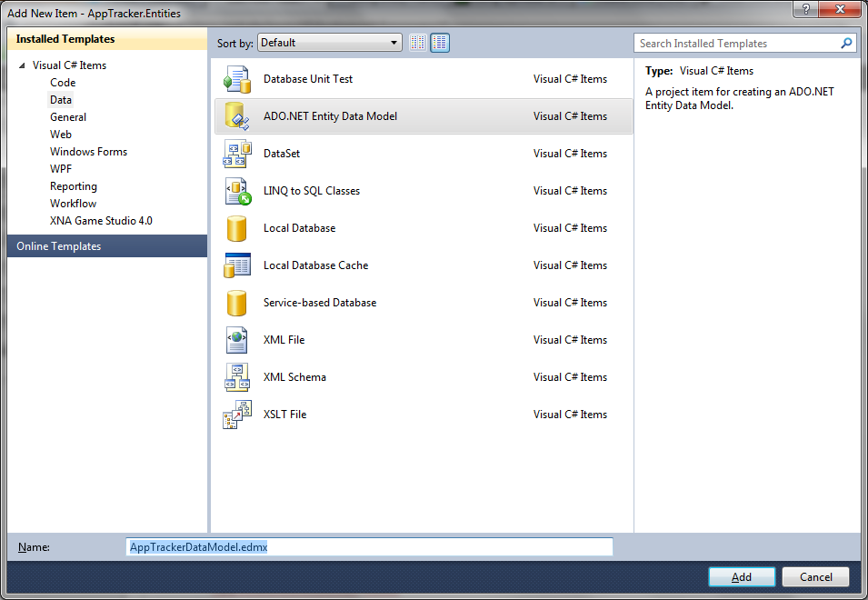Viewport: 868px width, 600px height.
Task: Select the Local Database cylinder icon
Action: coord(236,228)
